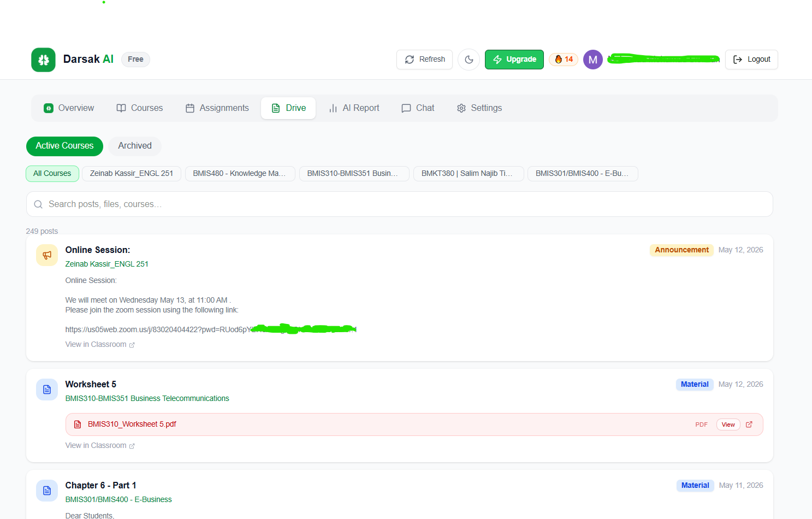Click the Chapter 6 - Part 1 document icon
Screen dimensions: 812x519
click(47, 491)
